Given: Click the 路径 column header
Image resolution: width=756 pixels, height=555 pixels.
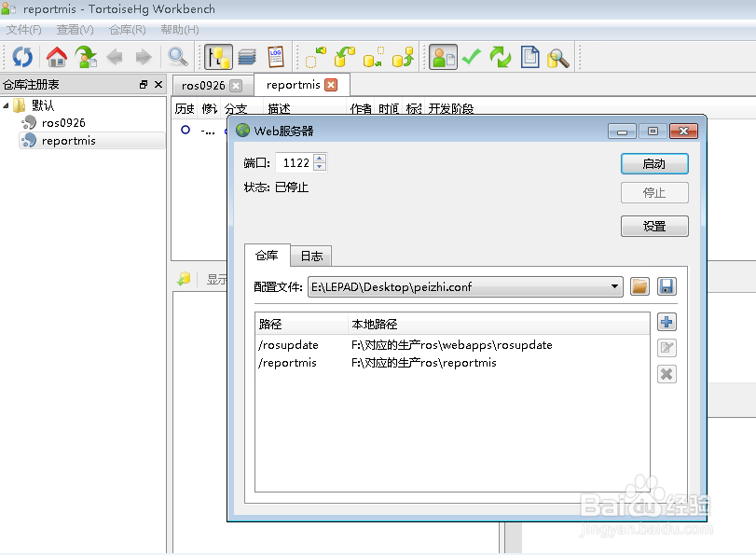Looking at the screenshot, I should click(x=301, y=324).
